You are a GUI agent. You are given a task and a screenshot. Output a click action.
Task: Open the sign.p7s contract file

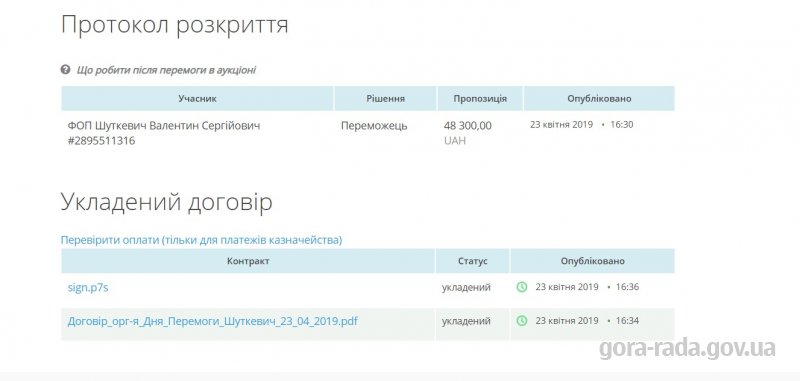pyautogui.click(x=88, y=288)
